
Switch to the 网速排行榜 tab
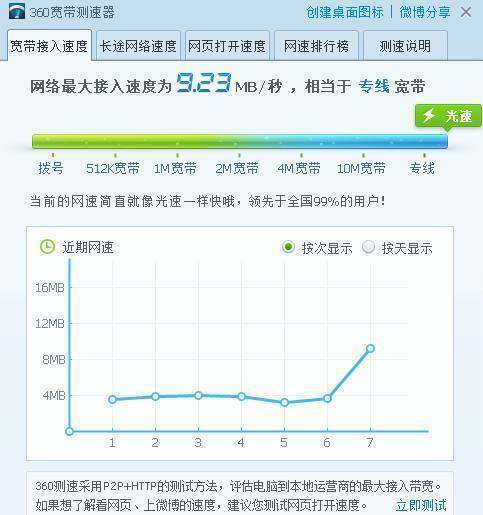point(316,46)
